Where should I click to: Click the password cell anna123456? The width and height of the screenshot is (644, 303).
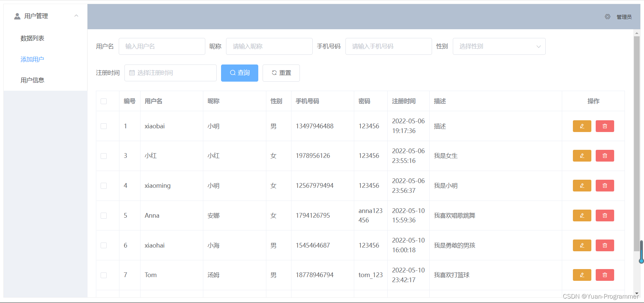(x=371, y=215)
